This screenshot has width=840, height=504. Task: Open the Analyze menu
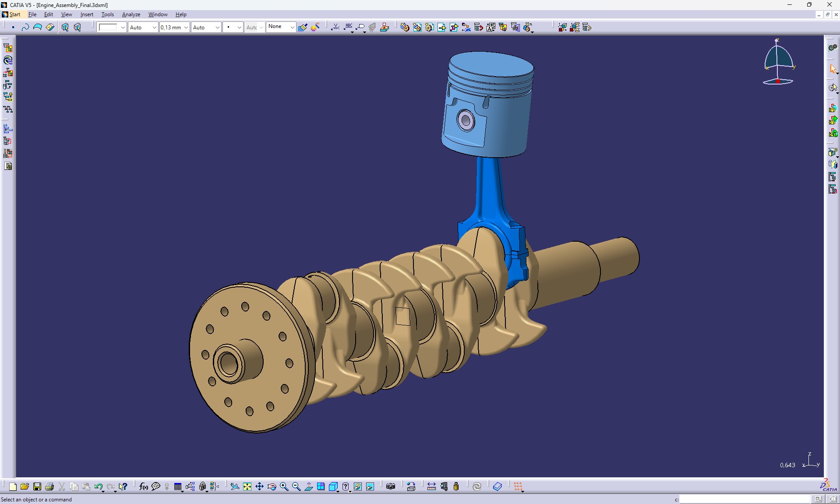[x=131, y=14]
